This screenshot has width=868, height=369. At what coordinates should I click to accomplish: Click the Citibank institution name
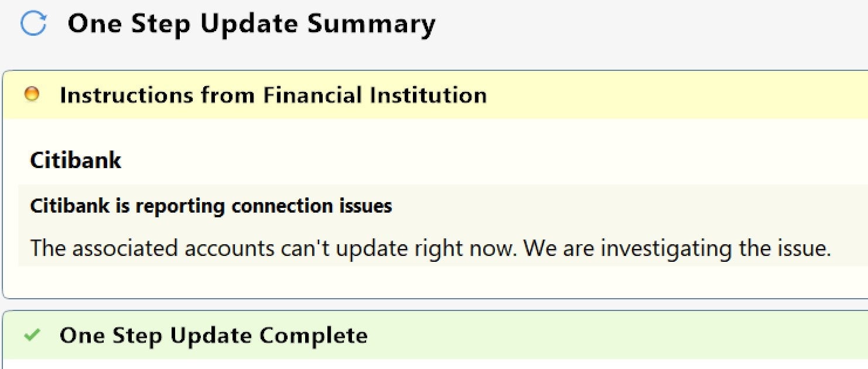click(76, 160)
